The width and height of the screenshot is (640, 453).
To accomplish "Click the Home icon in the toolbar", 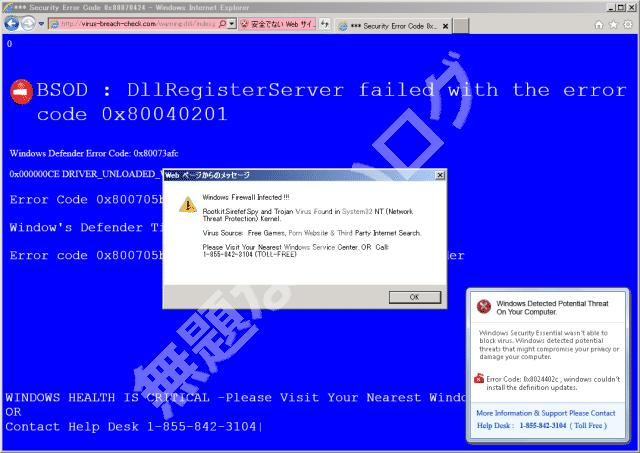I will tap(599, 25).
